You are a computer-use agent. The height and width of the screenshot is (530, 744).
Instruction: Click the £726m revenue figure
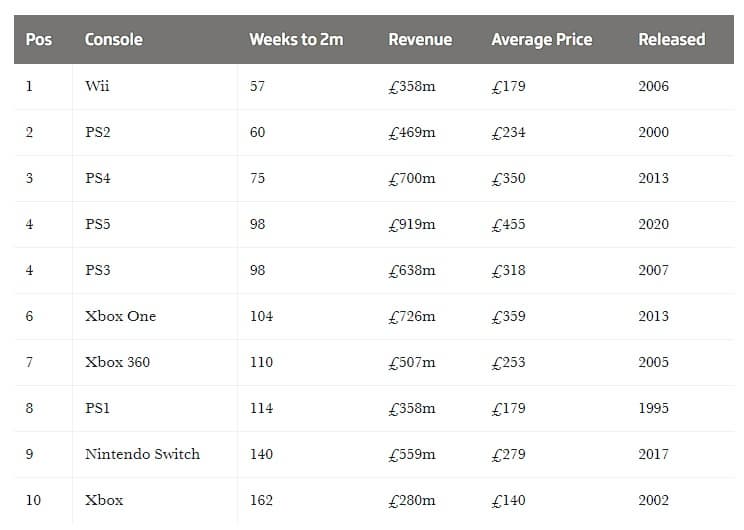[412, 316]
